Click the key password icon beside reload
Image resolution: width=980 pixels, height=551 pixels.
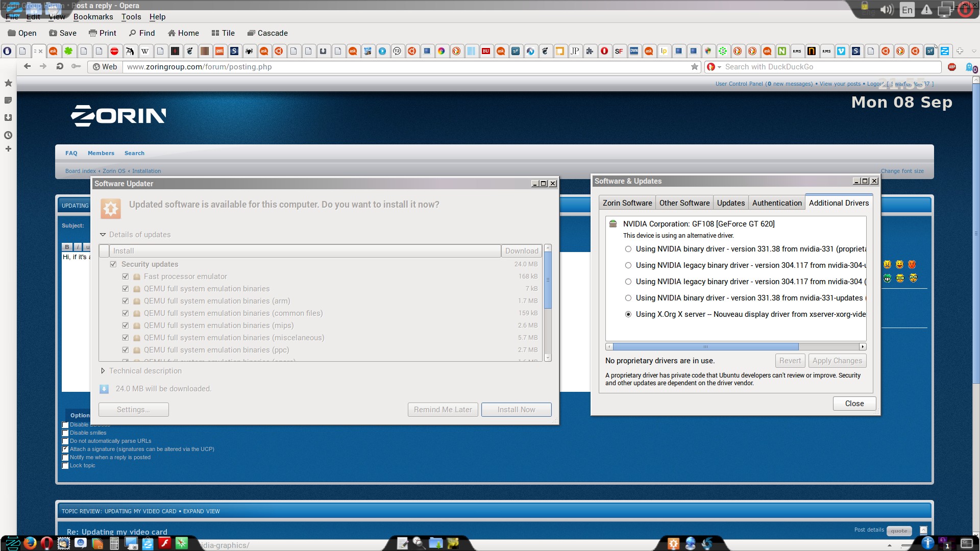(76, 66)
